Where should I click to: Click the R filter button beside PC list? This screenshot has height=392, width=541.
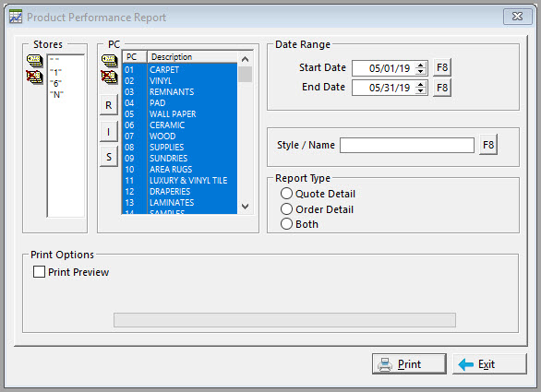point(109,105)
